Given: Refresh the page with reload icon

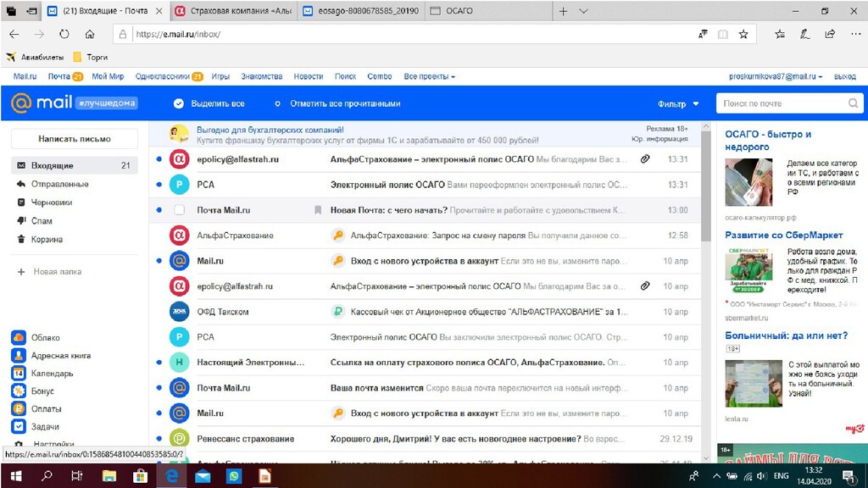Looking at the screenshot, I should tap(64, 34).
